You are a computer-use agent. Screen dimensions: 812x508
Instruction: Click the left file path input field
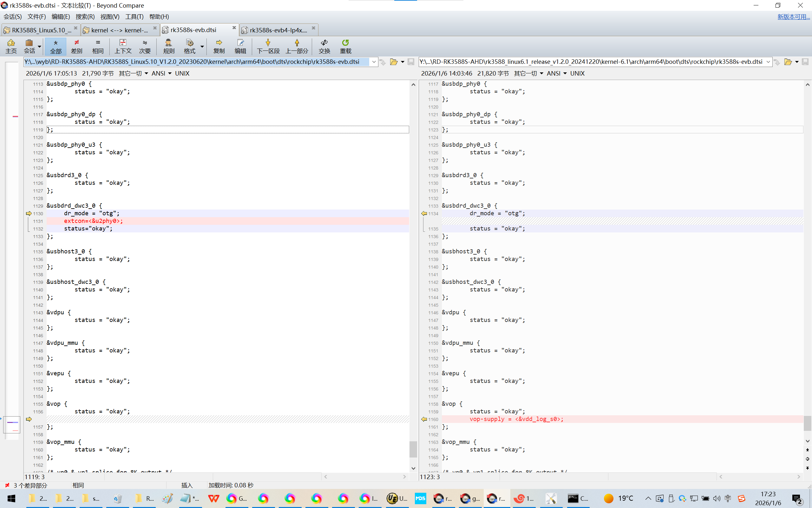coord(197,62)
